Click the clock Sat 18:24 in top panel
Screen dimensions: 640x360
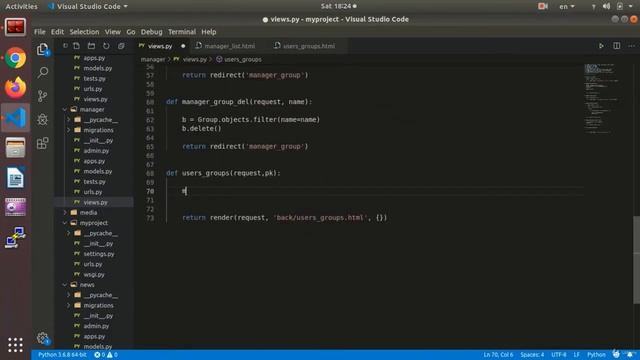tap(338, 7)
